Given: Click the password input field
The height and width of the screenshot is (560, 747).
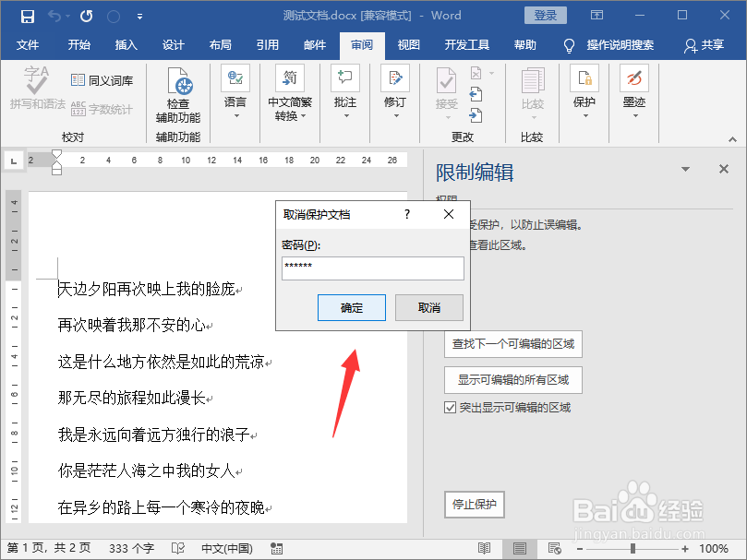Looking at the screenshot, I should [x=372, y=268].
